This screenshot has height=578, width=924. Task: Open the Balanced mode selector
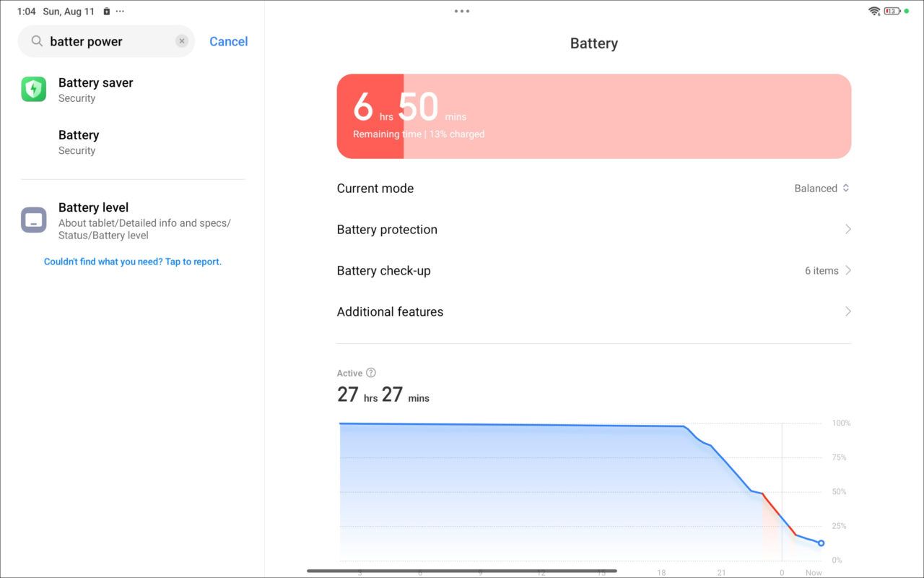(x=822, y=188)
